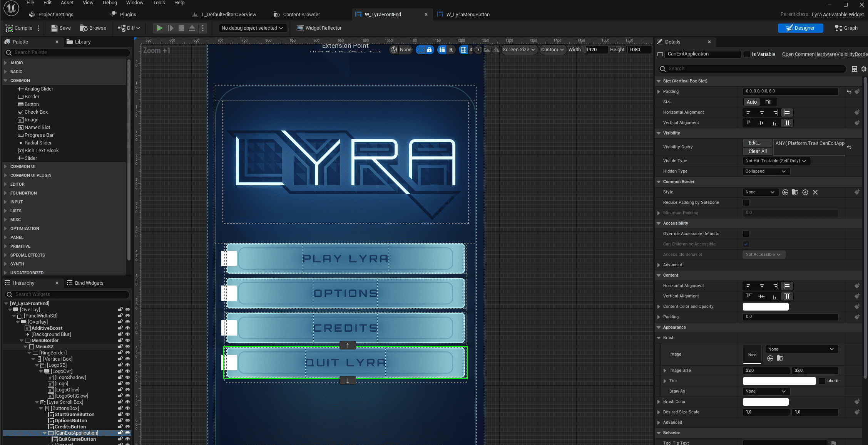Open the Screen Size dropdown
Image resolution: width=868 pixels, height=445 pixels.
[518, 50]
